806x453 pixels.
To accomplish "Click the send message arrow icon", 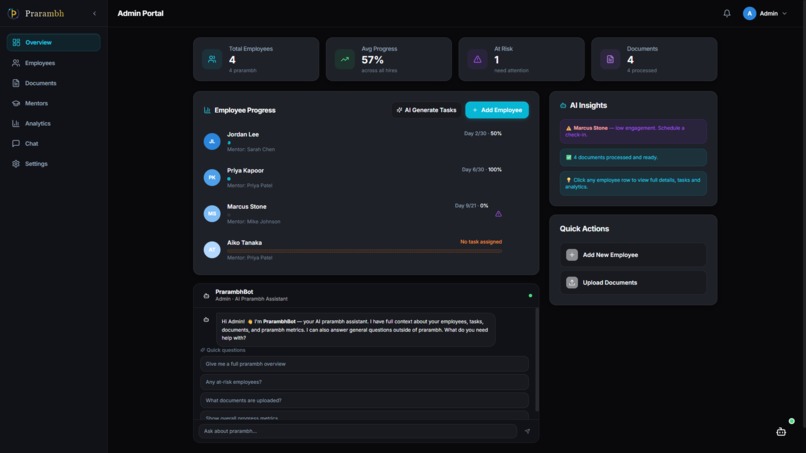I will [527, 431].
